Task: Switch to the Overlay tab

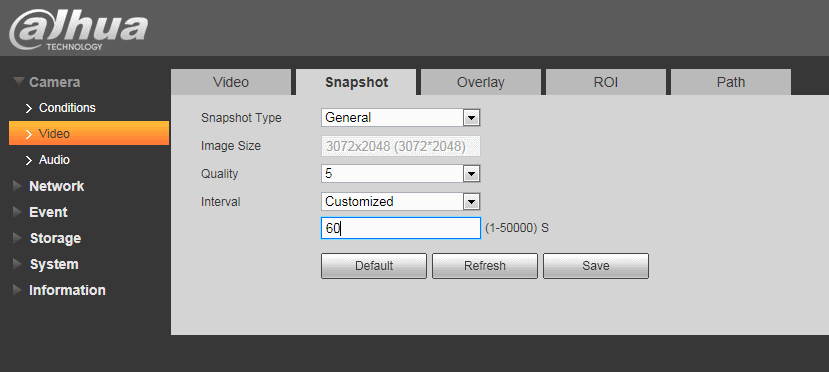Action: coord(481,82)
